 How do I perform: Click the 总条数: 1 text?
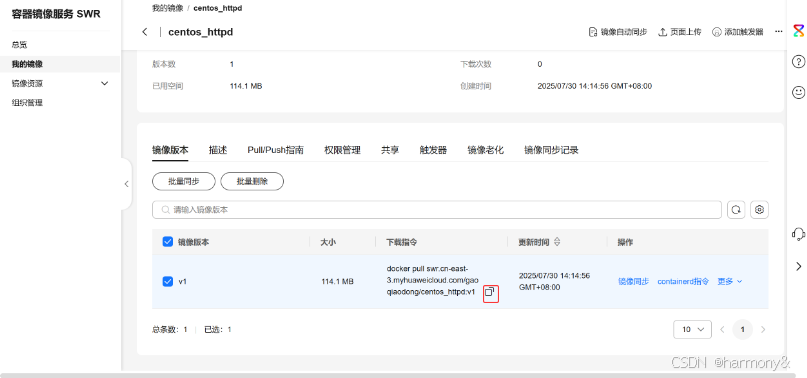point(170,329)
